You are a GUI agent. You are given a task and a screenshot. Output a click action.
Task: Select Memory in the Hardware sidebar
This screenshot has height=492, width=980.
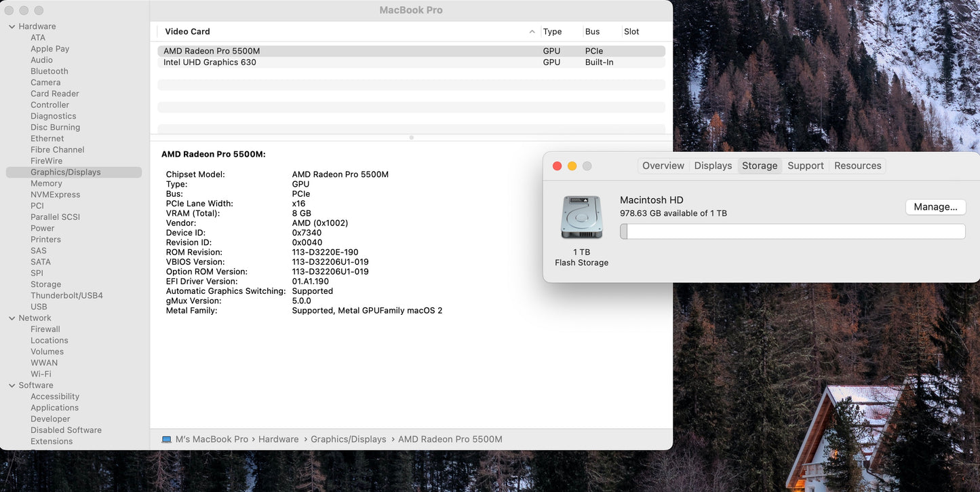(46, 183)
